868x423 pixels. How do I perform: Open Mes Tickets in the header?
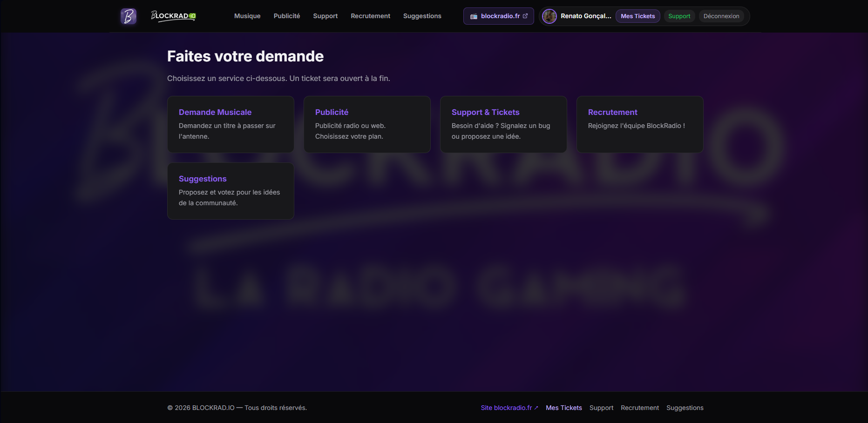638,16
